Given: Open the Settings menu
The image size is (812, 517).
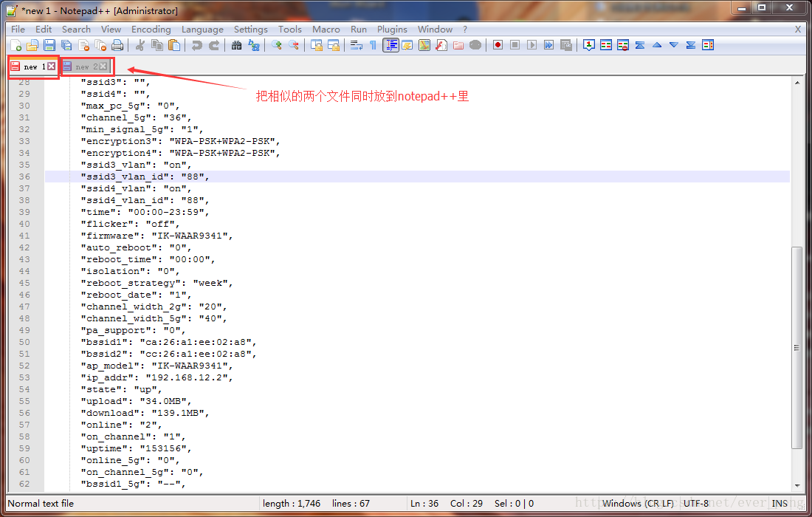Looking at the screenshot, I should 251,30.
